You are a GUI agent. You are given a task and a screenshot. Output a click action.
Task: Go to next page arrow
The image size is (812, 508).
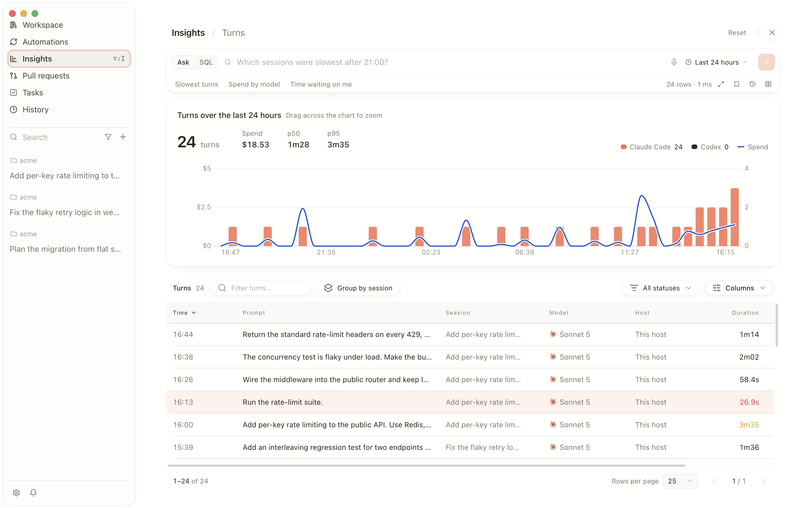(763, 481)
